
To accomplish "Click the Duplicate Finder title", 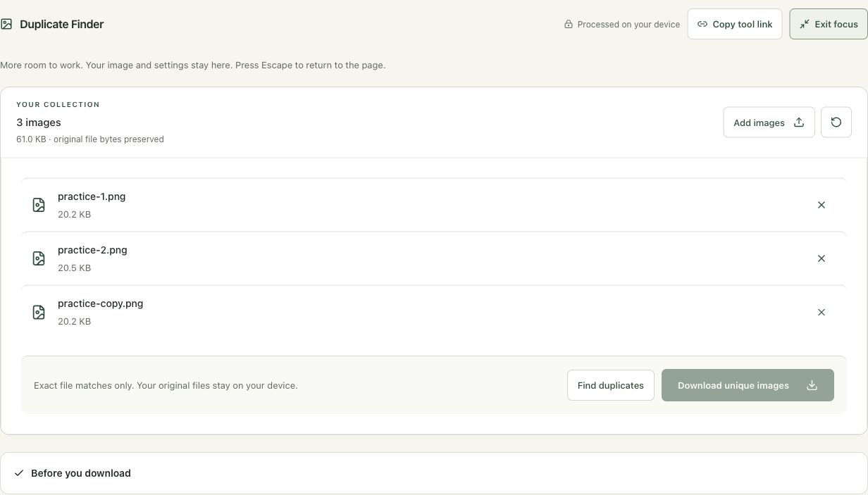I will pos(62,24).
